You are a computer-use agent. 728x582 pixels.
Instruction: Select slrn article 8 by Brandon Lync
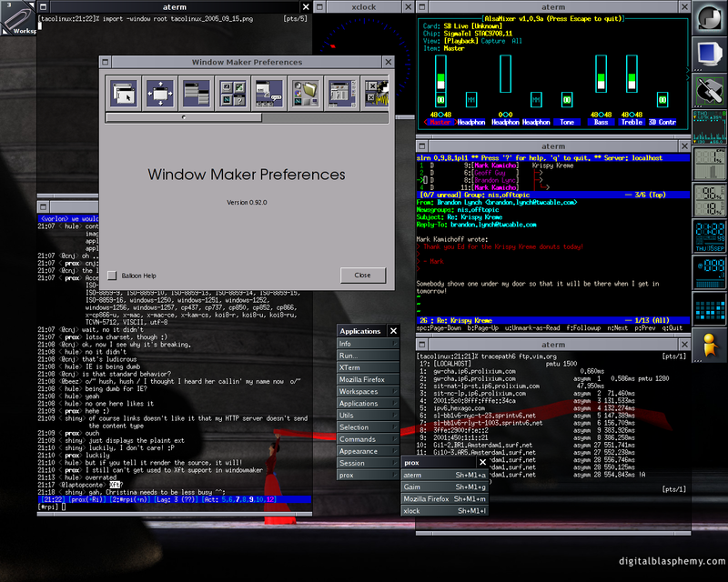pos(552,180)
